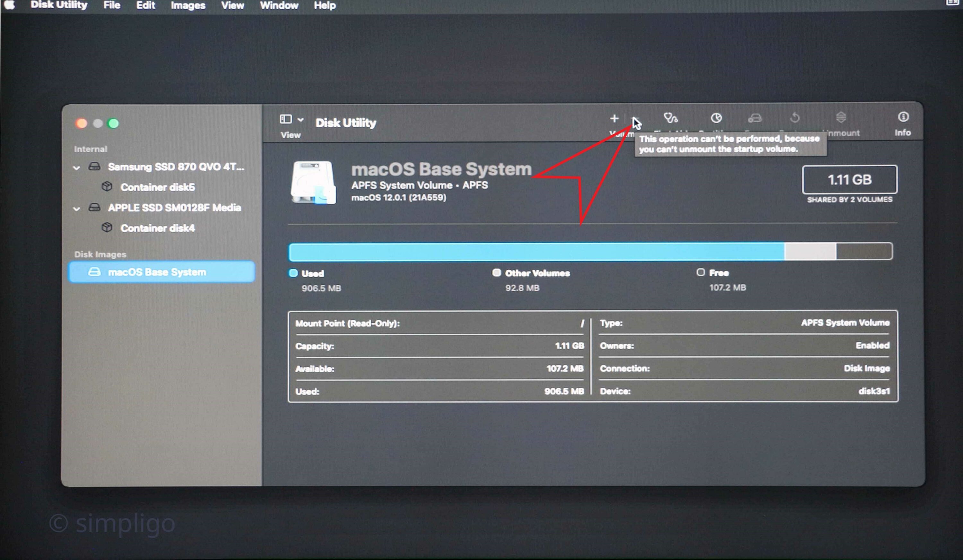
Task: Expand the APPLE SSD SM0128F Media tree item
Action: tap(77, 207)
